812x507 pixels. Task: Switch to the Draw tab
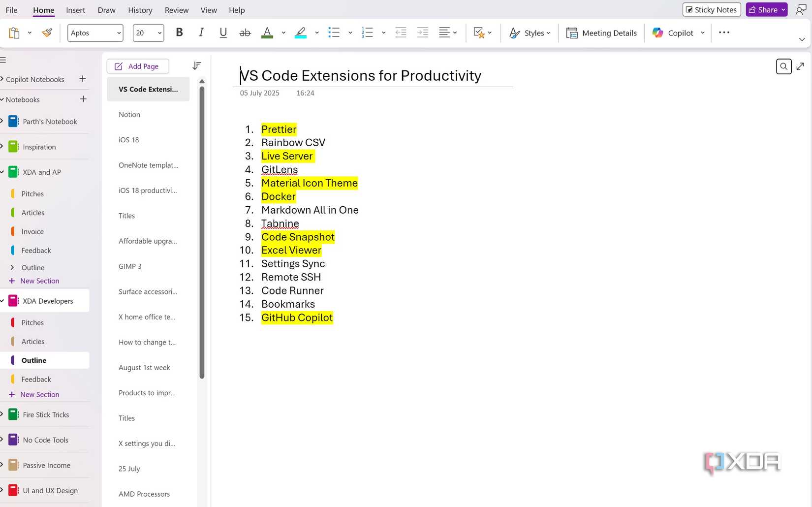[x=106, y=10]
